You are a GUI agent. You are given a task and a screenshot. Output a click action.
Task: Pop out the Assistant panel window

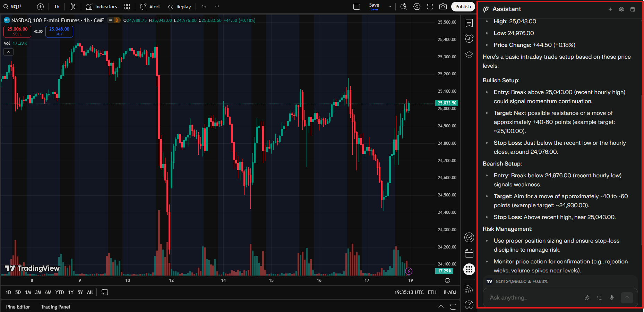click(633, 9)
